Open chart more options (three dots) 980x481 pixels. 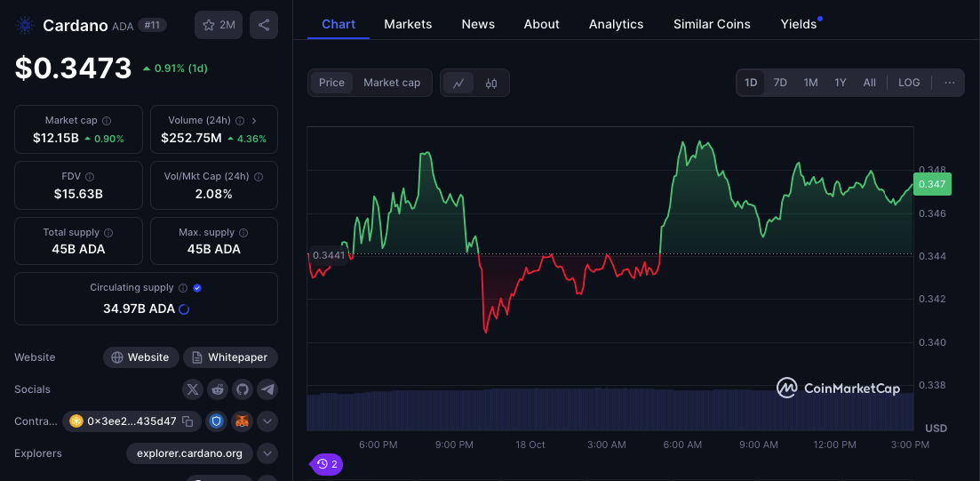point(950,83)
